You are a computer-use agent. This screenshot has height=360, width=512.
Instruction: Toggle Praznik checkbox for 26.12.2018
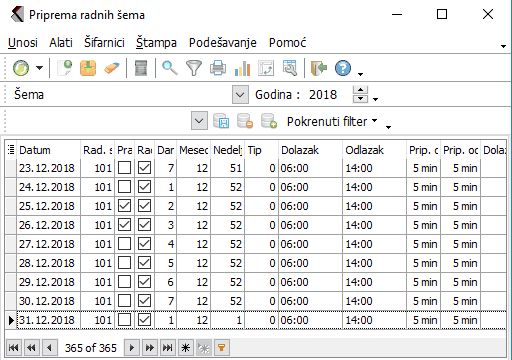point(125,225)
